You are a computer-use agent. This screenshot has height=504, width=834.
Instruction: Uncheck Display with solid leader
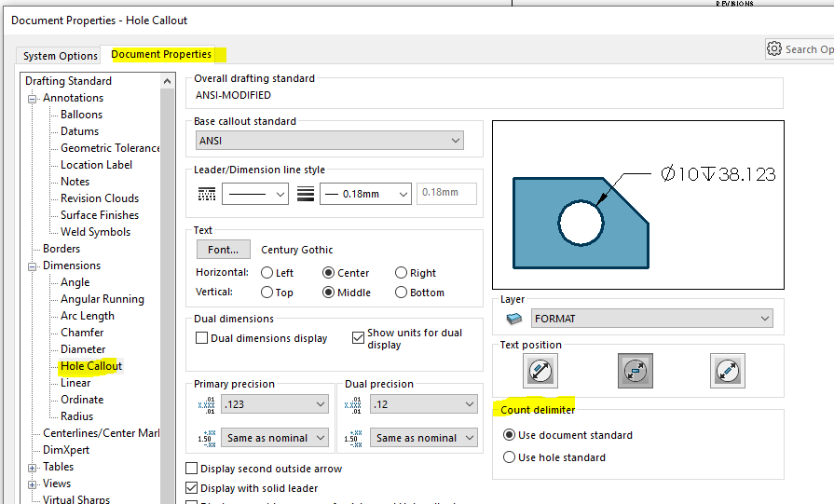pyautogui.click(x=191, y=487)
